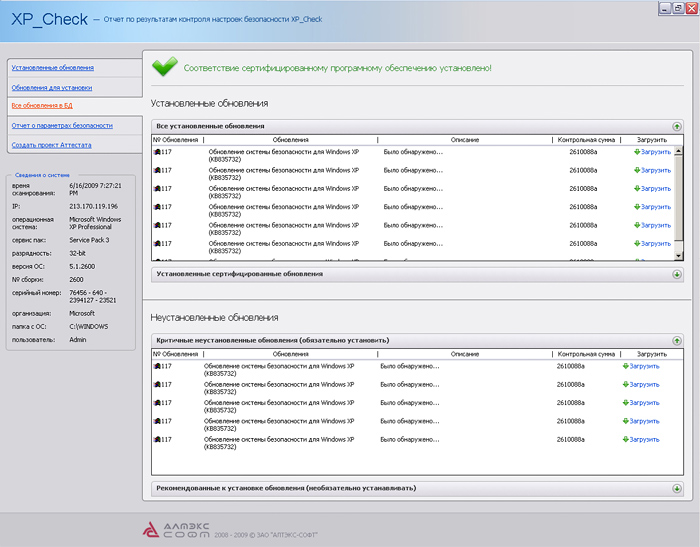700x547 pixels.
Task: Click the IP address value "213.170.119.196"
Action: (x=93, y=206)
